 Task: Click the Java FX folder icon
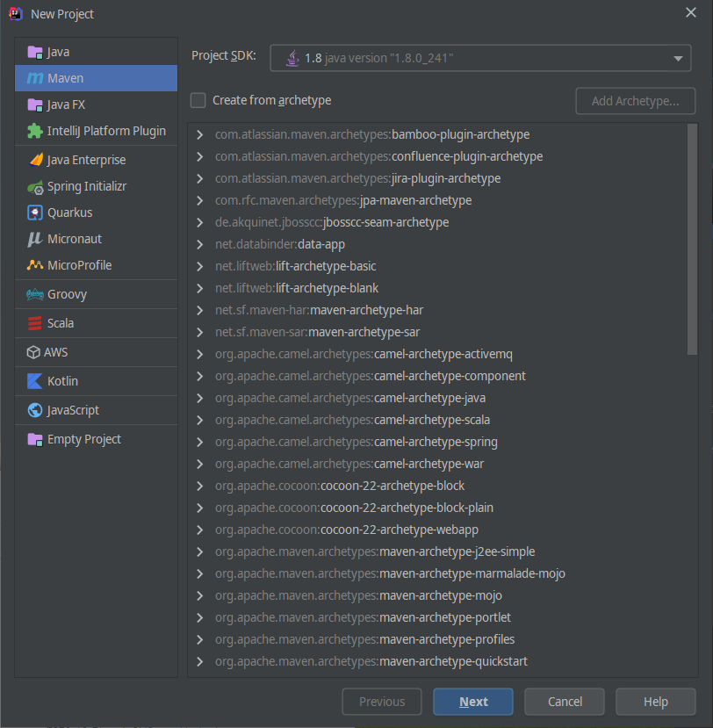35,105
